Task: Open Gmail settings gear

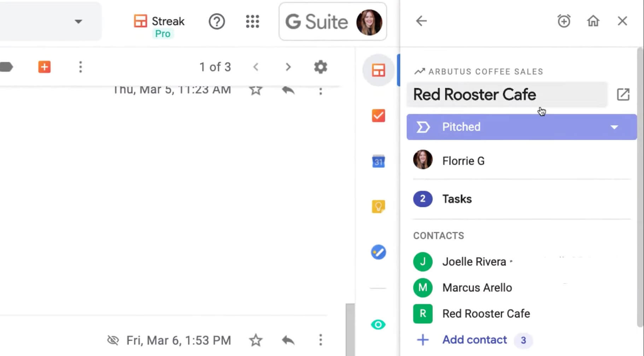Action: click(321, 67)
